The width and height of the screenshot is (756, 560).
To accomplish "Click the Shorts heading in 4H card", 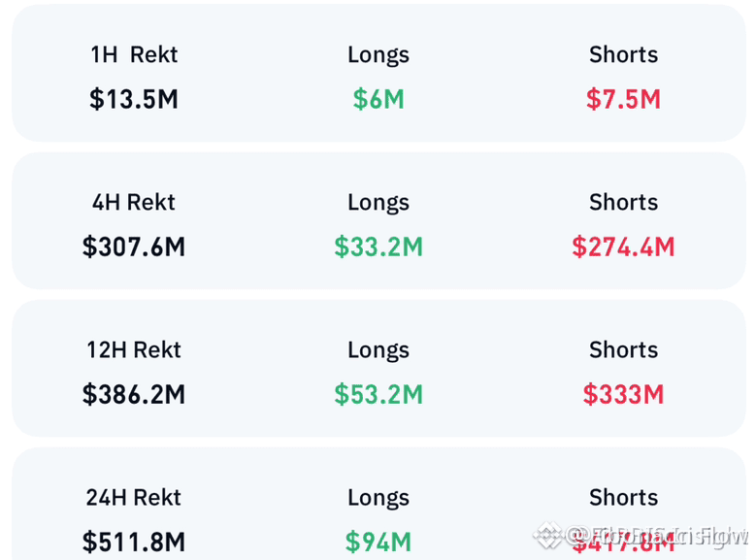I will tap(623, 202).
